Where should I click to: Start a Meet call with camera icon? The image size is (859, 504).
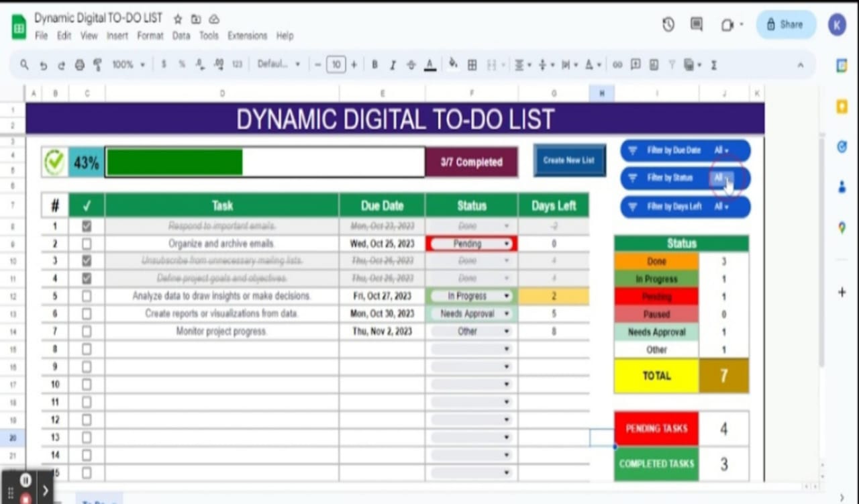point(727,25)
